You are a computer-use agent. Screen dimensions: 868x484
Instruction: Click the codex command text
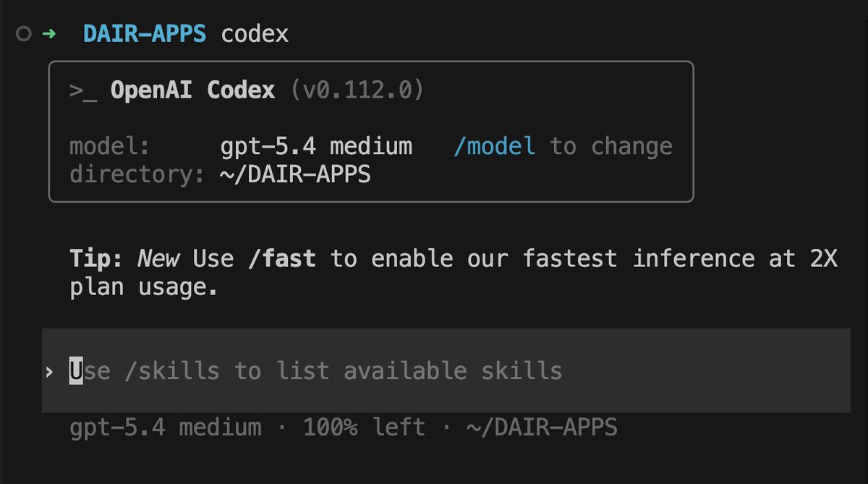point(255,33)
